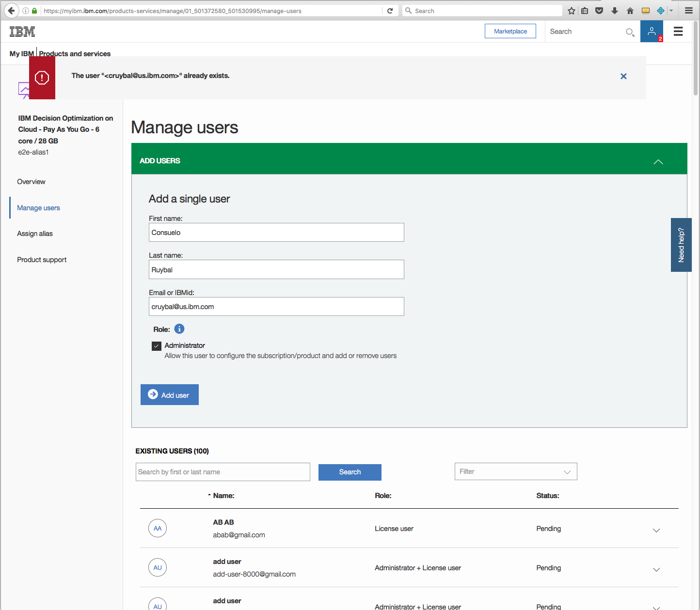The height and width of the screenshot is (610, 700).
Task: Click the site information icon in the address bar
Action: [x=26, y=11]
